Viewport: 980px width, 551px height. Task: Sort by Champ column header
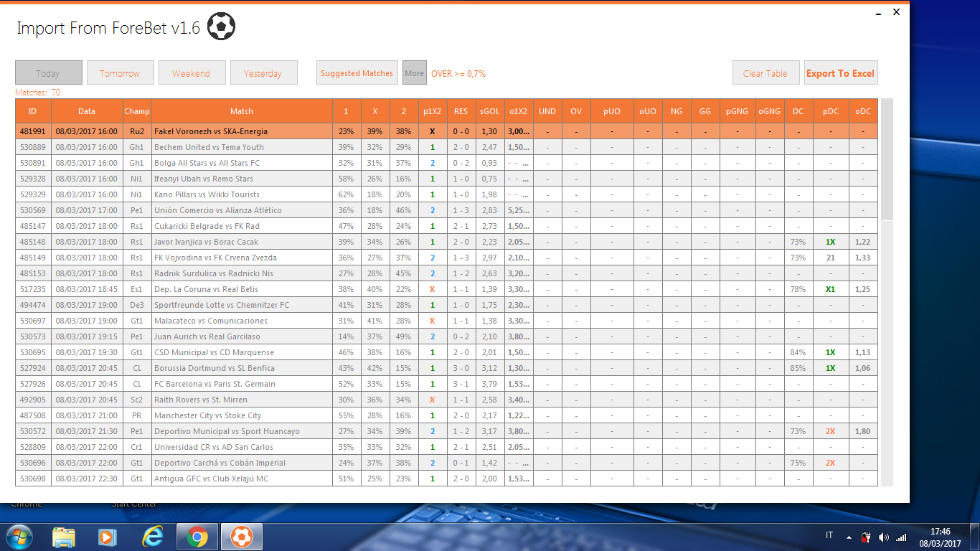137,111
